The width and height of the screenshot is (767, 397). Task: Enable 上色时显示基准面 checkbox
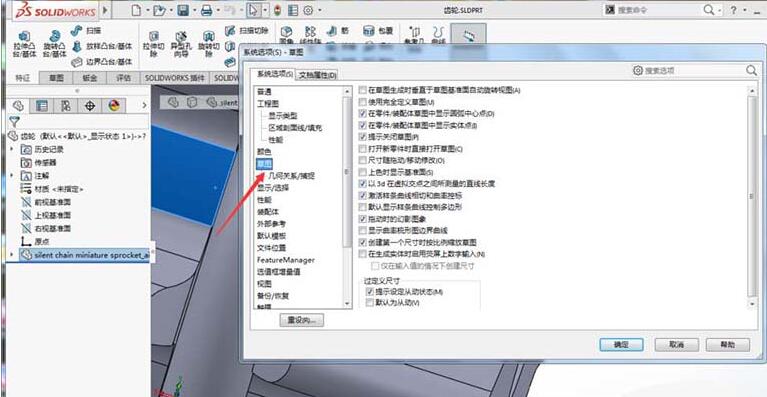click(362, 172)
